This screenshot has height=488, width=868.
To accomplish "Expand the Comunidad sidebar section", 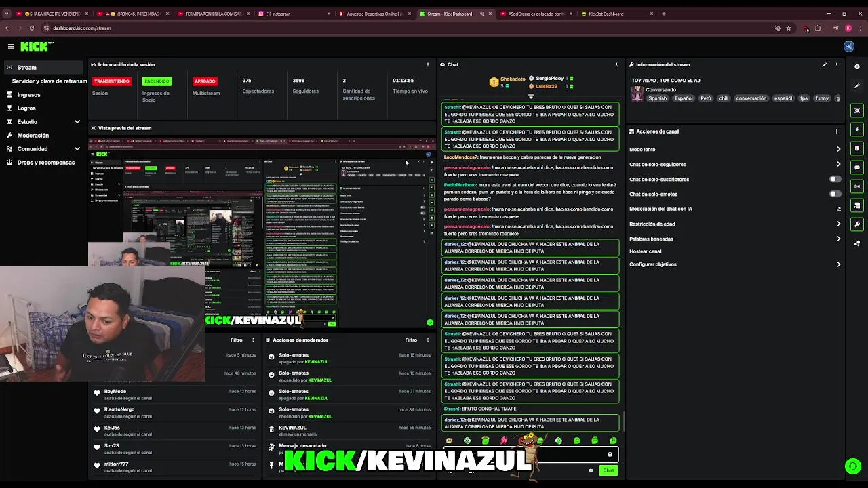I will 77,149.
